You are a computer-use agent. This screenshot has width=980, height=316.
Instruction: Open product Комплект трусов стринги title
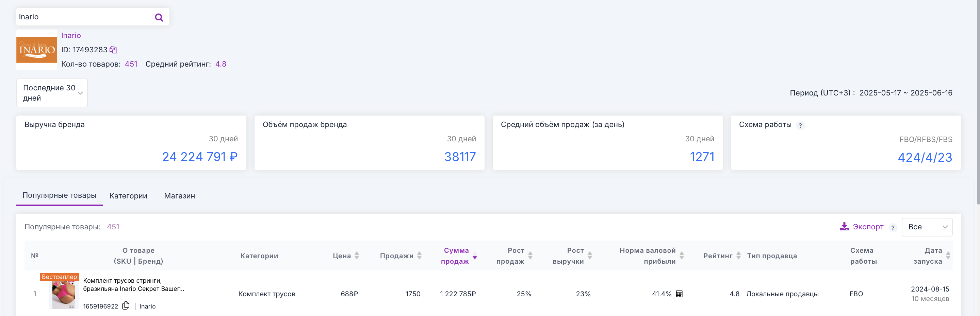tap(133, 284)
